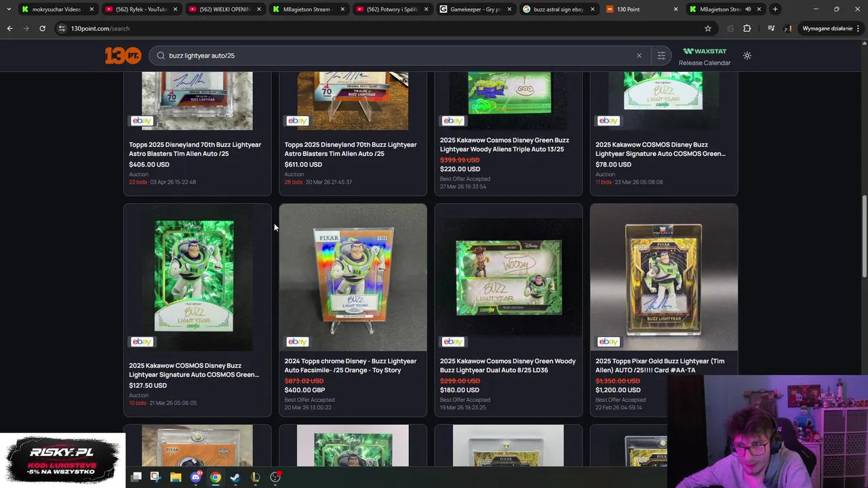
Task: Open the WAXSTAT Release Calendar link
Action: pyautogui.click(x=705, y=57)
